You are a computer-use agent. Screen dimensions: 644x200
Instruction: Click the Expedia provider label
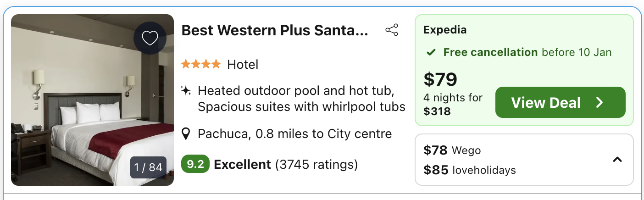[x=445, y=30]
